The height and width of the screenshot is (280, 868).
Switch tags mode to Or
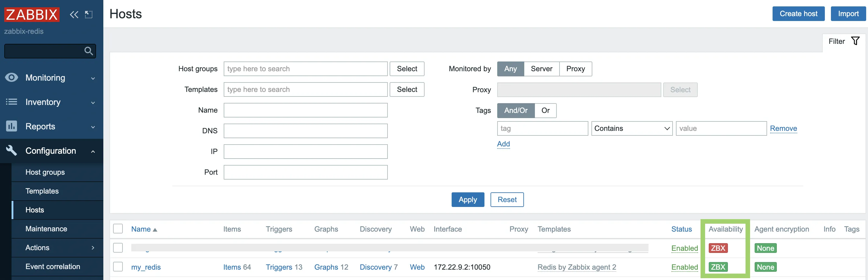pos(545,110)
